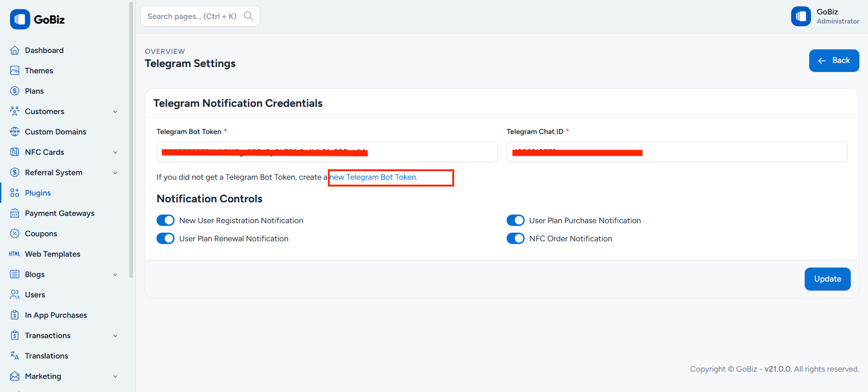Click the Back button
Screen dimensions: 868x392
[834, 61]
